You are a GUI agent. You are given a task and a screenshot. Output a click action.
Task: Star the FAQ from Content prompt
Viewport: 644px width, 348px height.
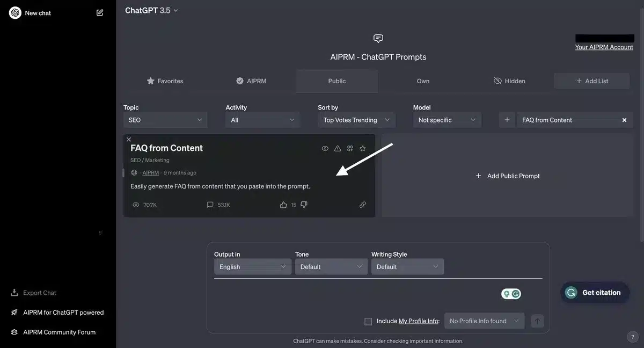[363, 148]
